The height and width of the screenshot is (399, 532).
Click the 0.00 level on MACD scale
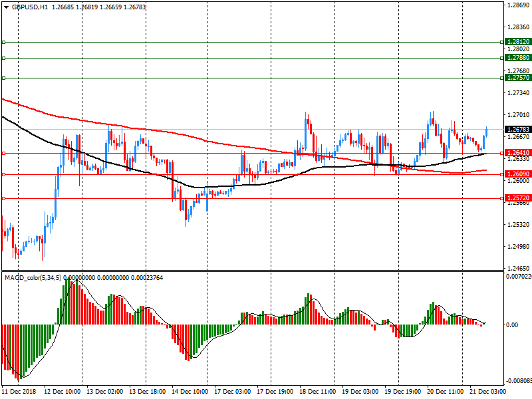coord(513,325)
